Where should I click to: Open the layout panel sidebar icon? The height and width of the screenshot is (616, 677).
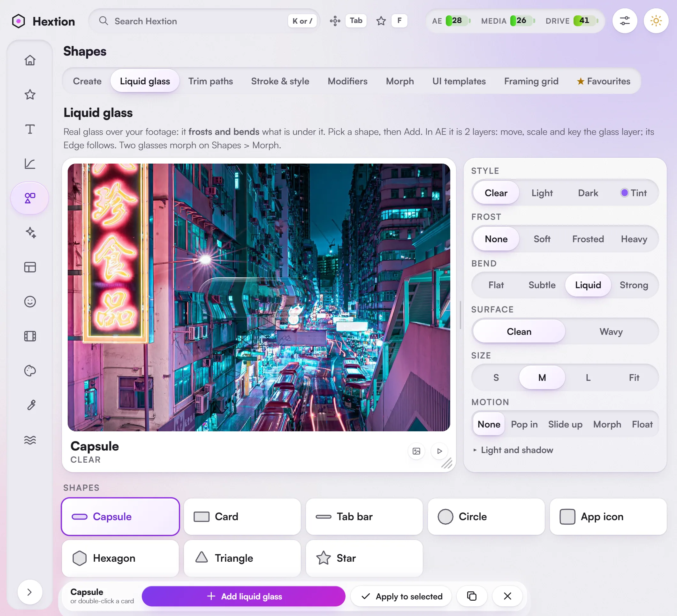point(30,267)
